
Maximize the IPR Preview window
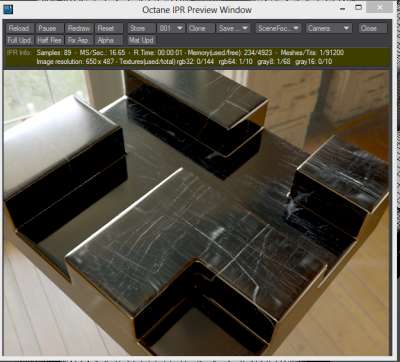click(359, 7)
